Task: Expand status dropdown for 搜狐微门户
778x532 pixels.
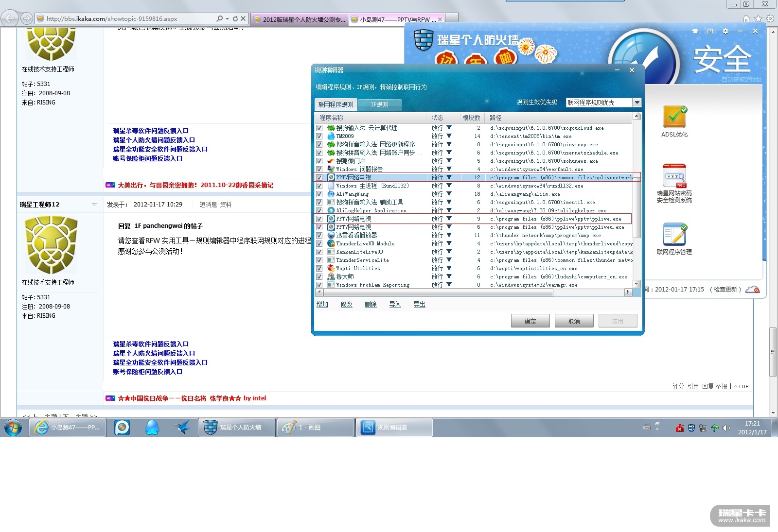Action: 449,161
